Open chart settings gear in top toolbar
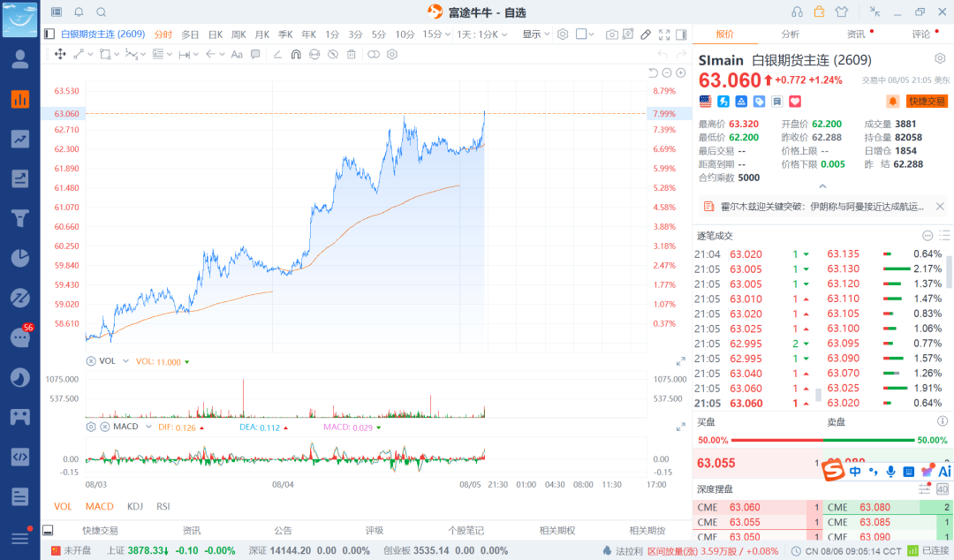Screen dimensions: 954x560 563,34
